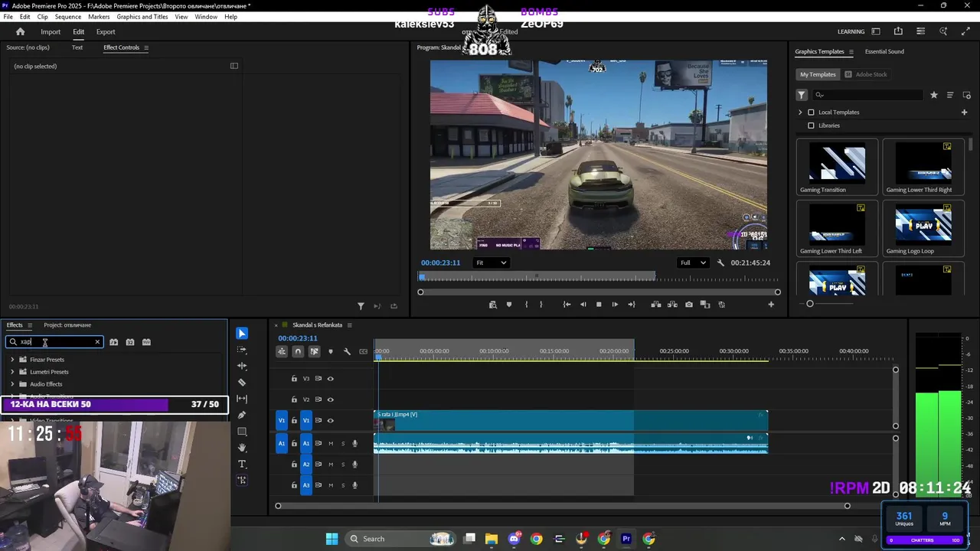Switch to the Project: отличане tab
This screenshot has width=980, height=551.
67,325
